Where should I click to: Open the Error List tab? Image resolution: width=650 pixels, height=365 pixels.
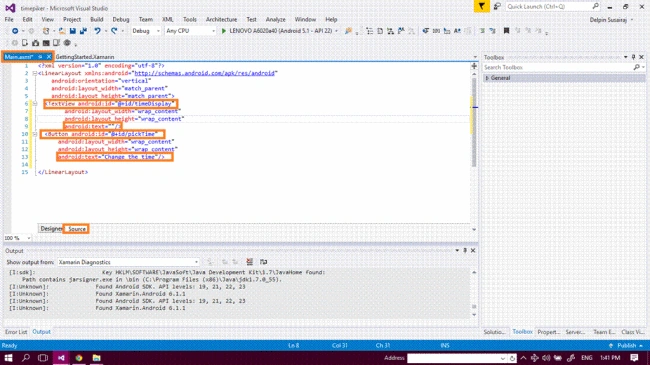click(x=16, y=332)
